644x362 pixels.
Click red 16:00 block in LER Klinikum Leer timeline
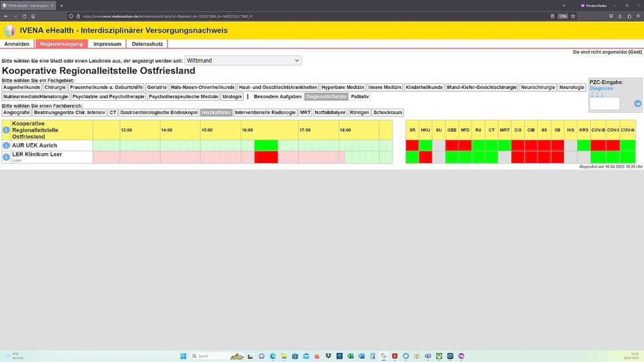pos(266,157)
